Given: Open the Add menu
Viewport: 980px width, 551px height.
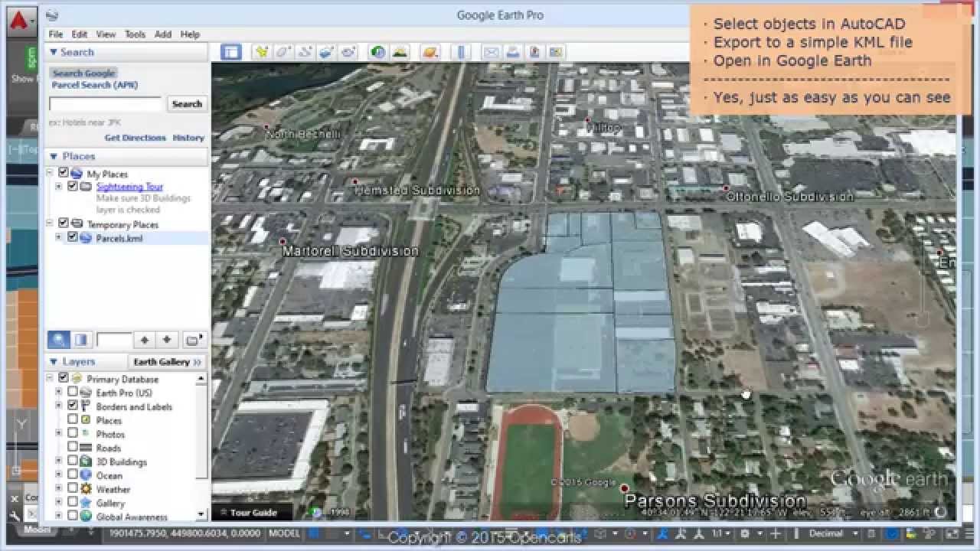Looking at the screenshot, I should tap(163, 34).
